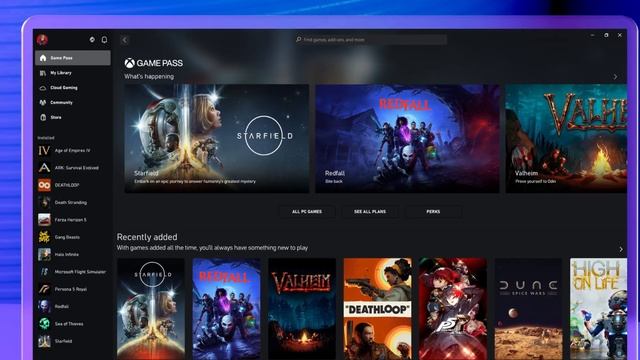
Task: Close the Xbox app window
Action: (620, 36)
